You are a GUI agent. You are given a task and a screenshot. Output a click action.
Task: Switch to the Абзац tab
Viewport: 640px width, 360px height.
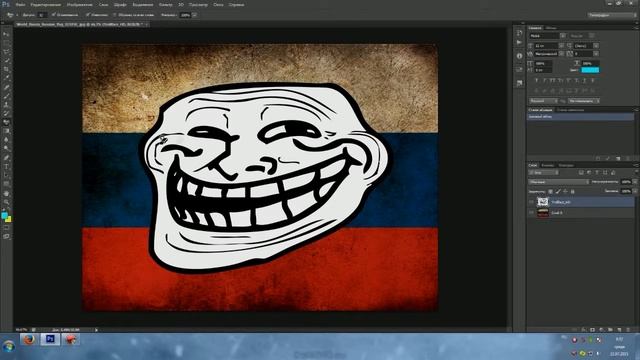(x=551, y=28)
